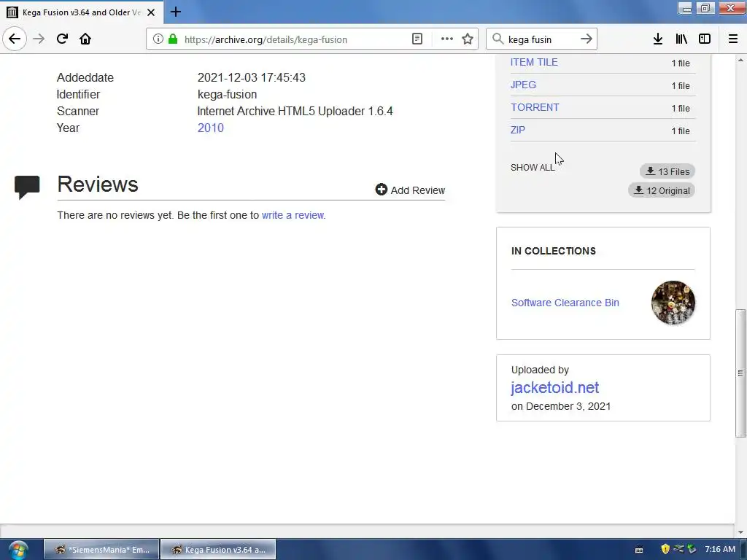Download the 12 Original files
This screenshot has height=560, width=747.
tap(662, 190)
